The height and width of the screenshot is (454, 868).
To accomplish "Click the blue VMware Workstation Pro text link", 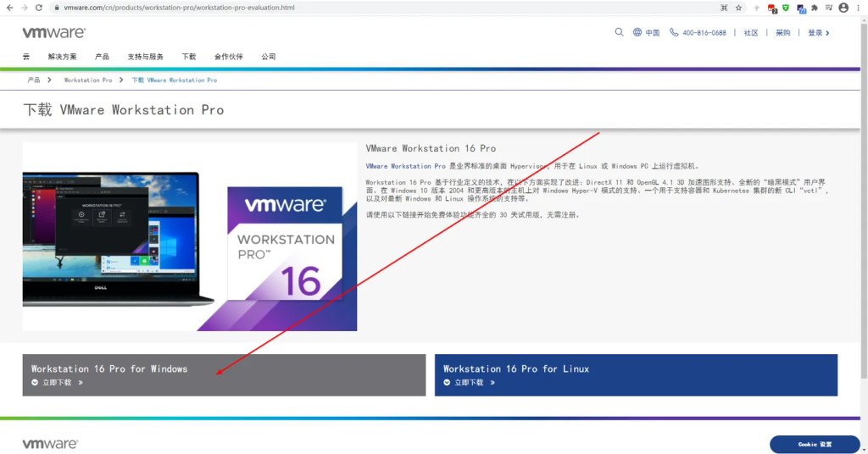I will click(405, 166).
